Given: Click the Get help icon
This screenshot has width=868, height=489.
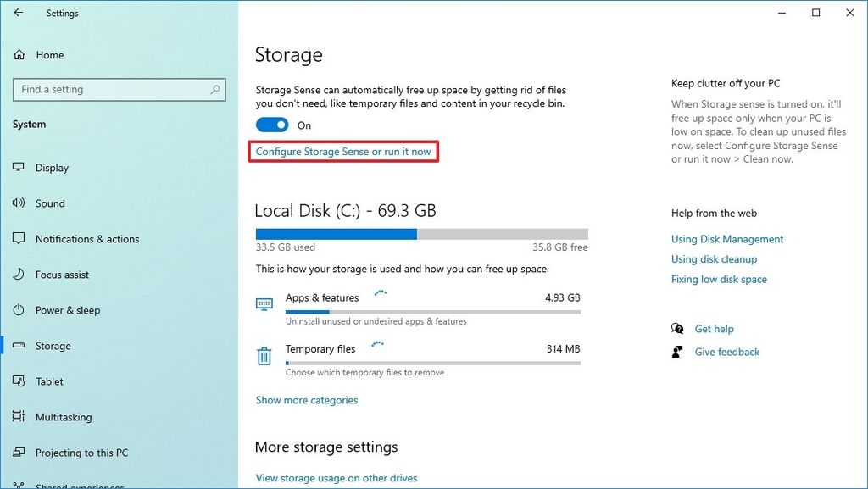Looking at the screenshot, I should (x=677, y=329).
